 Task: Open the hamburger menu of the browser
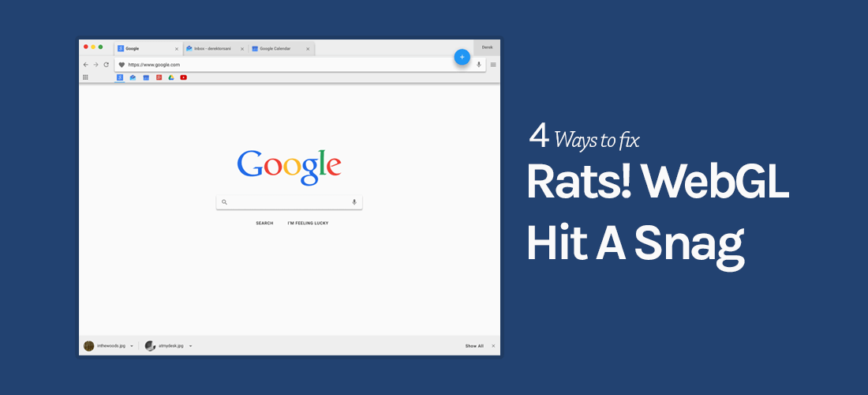pyautogui.click(x=493, y=65)
